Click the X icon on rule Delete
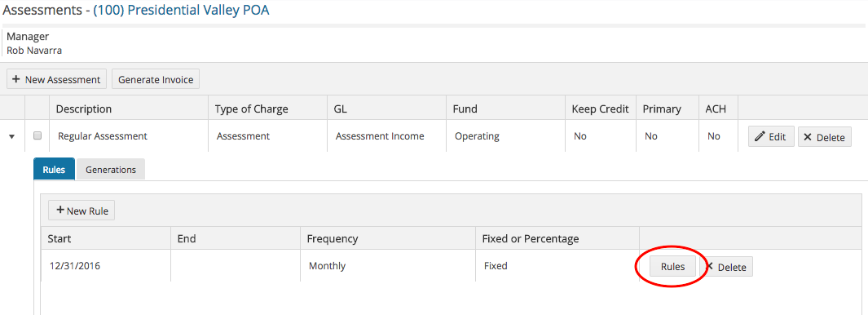868x315 pixels. coord(710,266)
